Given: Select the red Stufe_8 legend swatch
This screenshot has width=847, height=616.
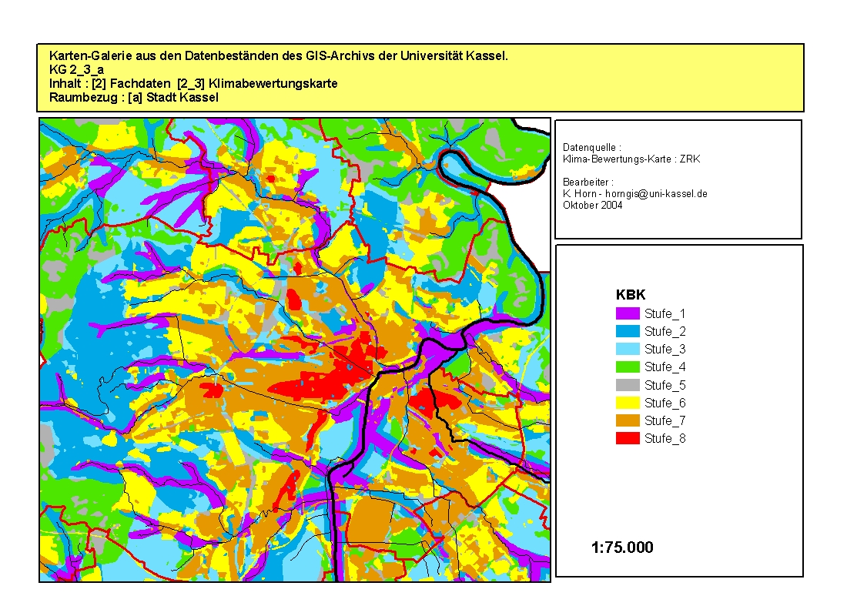Looking at the screenshot, I should tap(628, 438).
